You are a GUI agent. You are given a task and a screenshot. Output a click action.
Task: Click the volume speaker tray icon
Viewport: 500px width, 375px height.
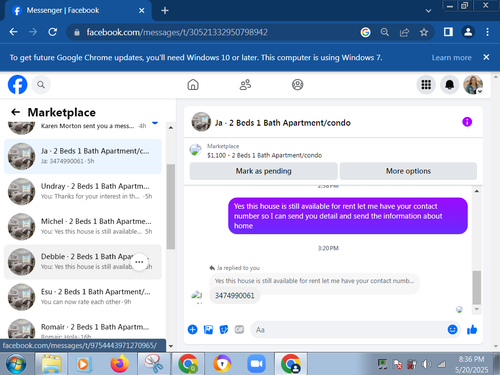click(426, 364)
